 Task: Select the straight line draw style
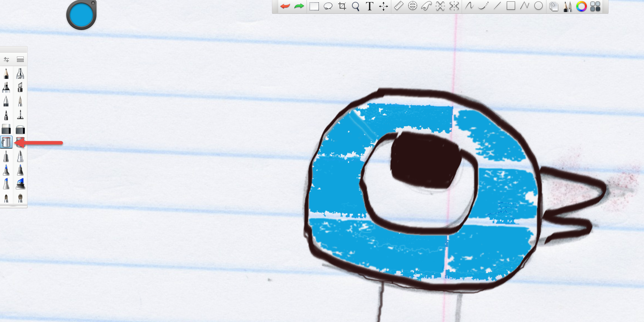tap(497, 6)
